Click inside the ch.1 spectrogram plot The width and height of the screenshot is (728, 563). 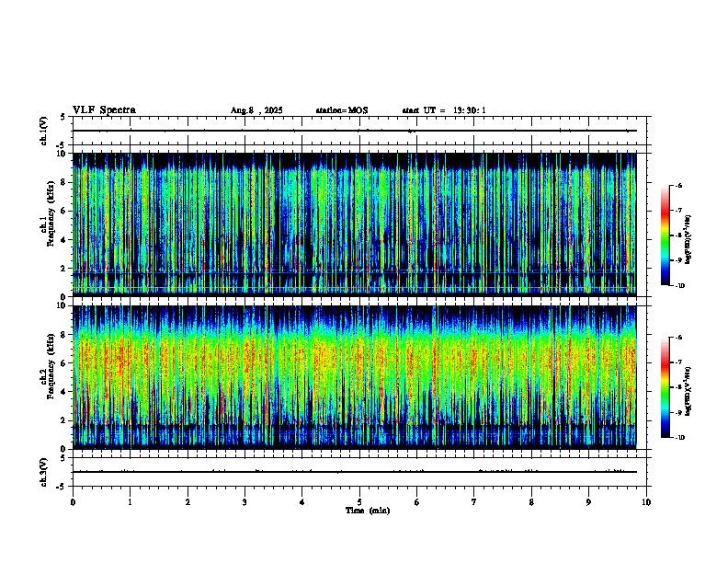click(x=354, y=224)
